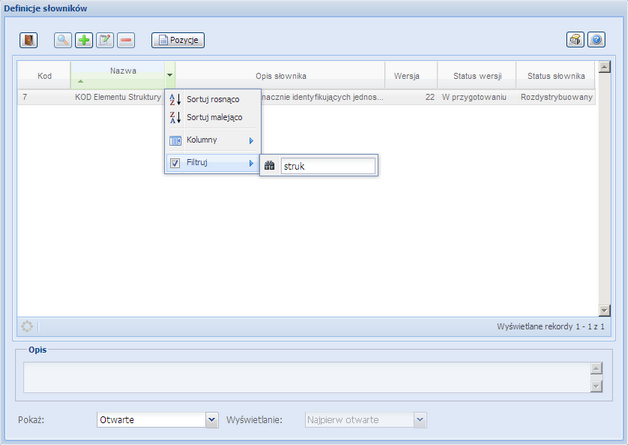
Task: Click the red minus delete icon
Action: pos(126,40)
